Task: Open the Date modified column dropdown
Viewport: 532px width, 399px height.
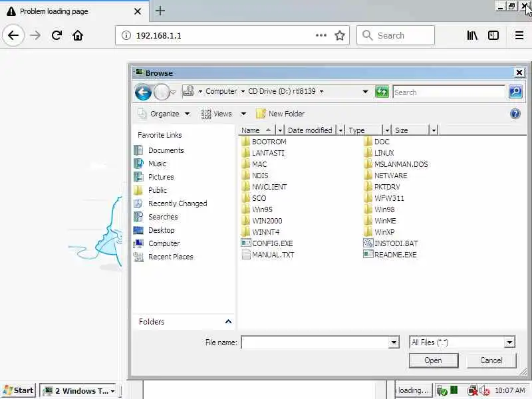Action: [x=340, y=130]
